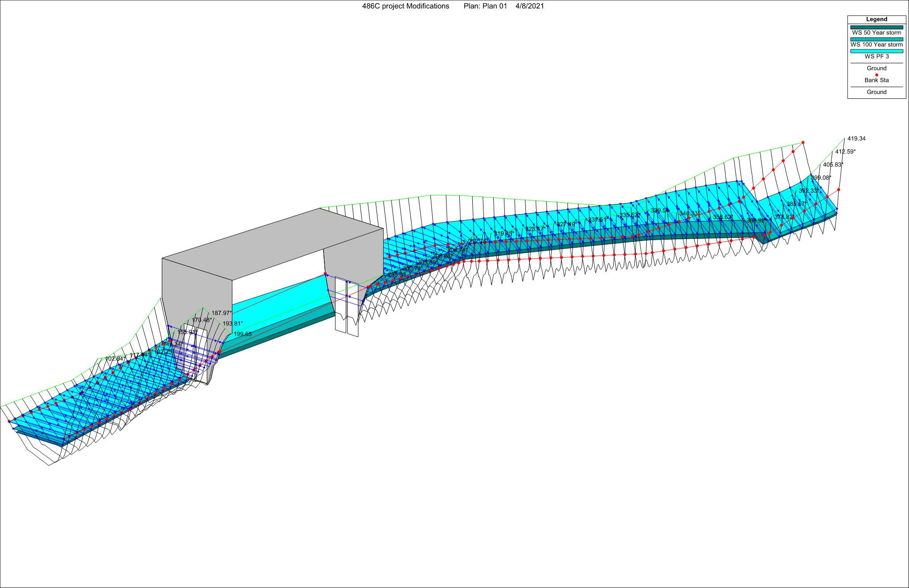Click station label 412.59*
This screenshot has height=588, width=909.
point(845,151)
